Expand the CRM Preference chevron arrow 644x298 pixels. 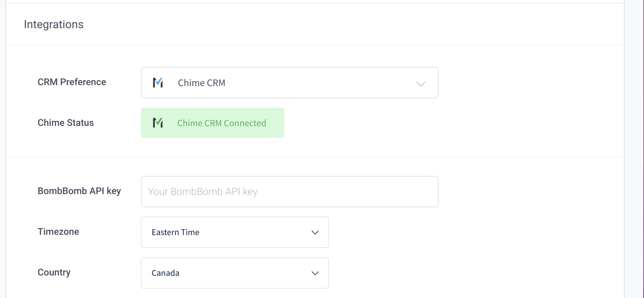[421, 84]
